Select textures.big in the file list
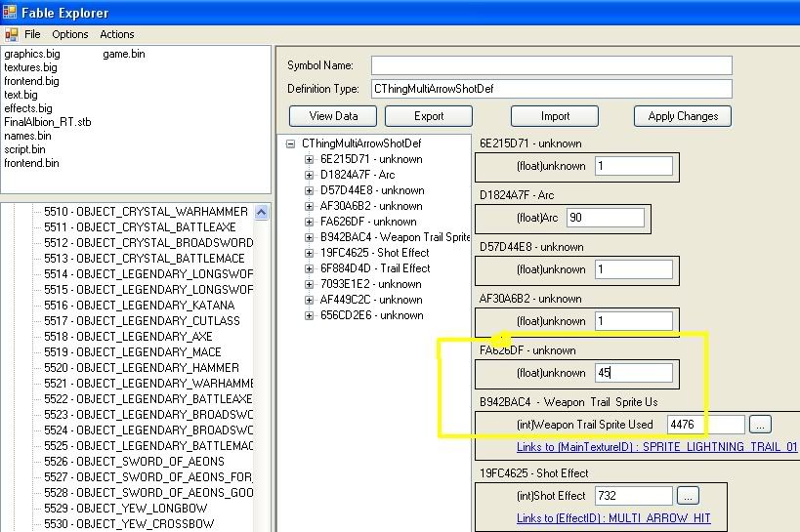800x532 pixels. (30, 67)
